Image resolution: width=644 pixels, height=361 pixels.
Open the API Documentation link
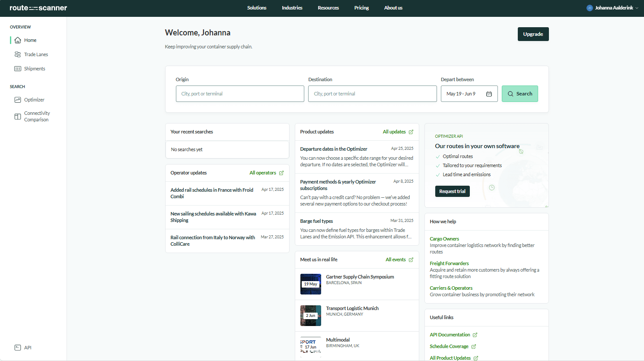(x=450, y=335)
